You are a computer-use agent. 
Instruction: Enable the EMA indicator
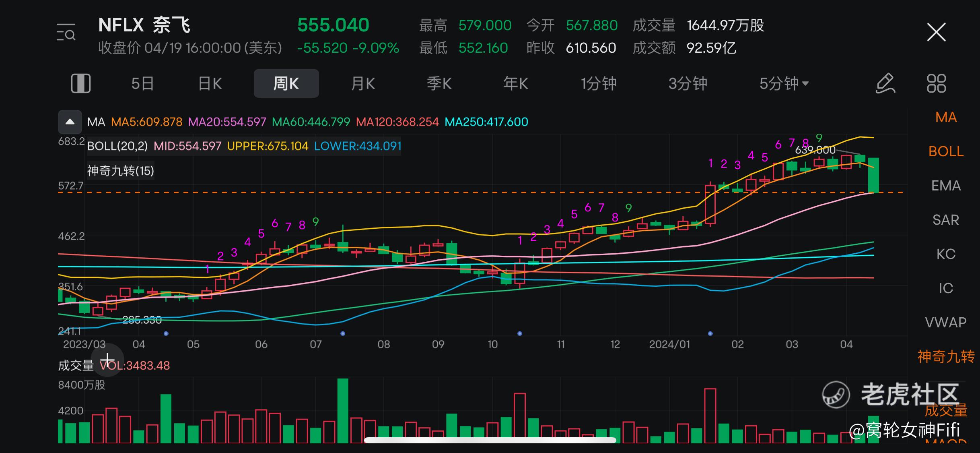pyautogui.click(x=946, y=186)
